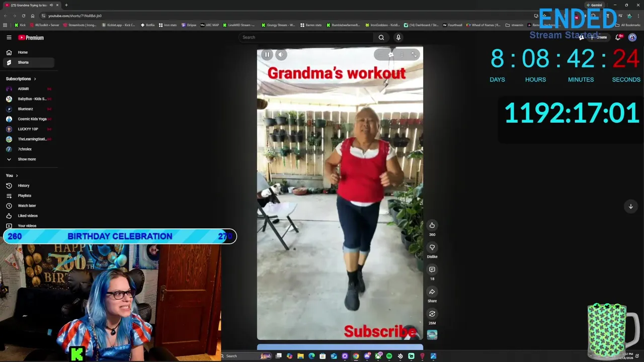Reload the page in the browser
The image size is (644, 362).
tap(24, 16)
